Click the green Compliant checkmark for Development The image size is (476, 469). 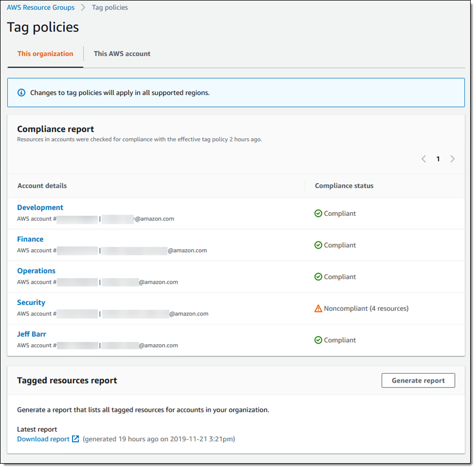(318, 213)
